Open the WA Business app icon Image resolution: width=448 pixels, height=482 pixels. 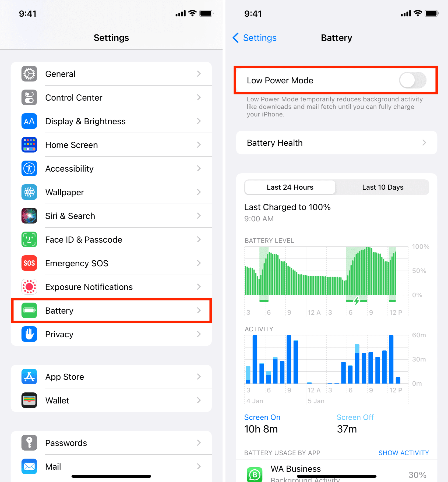tap(255, 474)
